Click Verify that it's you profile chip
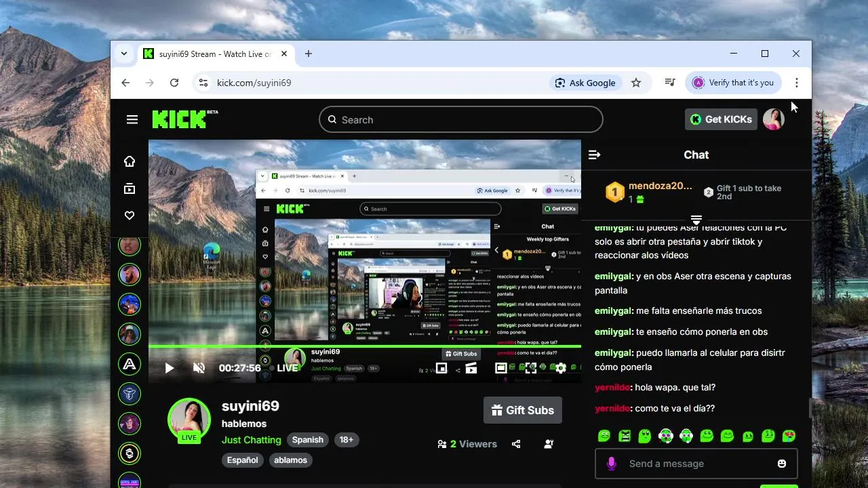This screenshot has width=868, height=488. pyautogui.click(x=734, y=83)
